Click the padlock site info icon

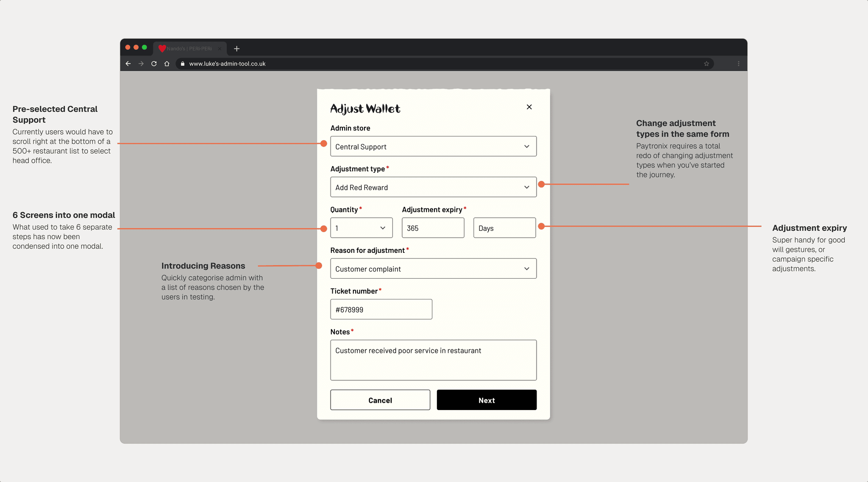coord(183,64)
